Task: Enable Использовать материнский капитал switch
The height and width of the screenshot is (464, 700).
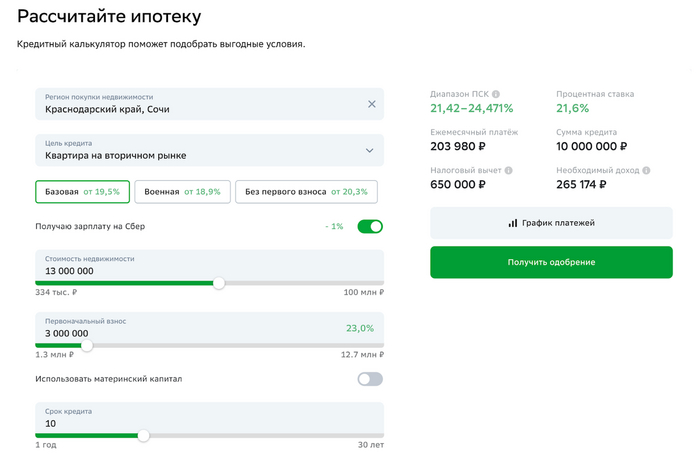Action: point(370,379)
